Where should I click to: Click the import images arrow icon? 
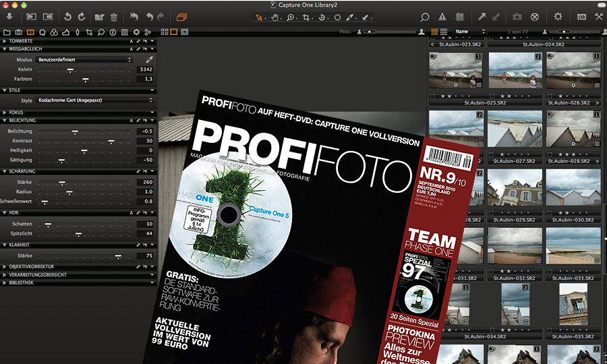[x=10, y=16]
